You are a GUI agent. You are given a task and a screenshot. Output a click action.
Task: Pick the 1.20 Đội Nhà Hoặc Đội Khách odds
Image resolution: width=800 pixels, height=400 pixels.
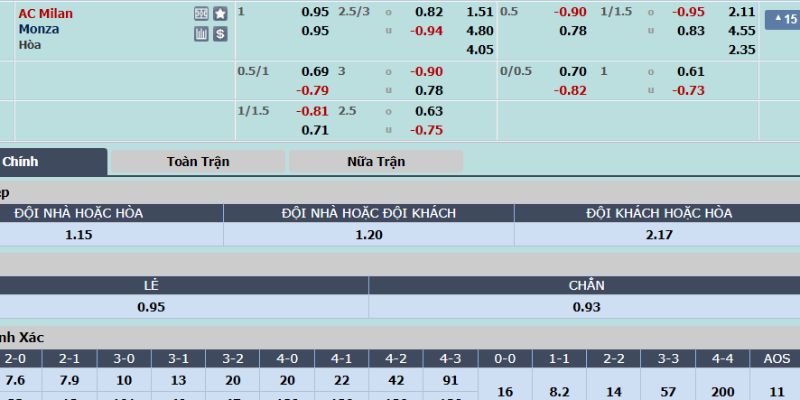(368, 235)
